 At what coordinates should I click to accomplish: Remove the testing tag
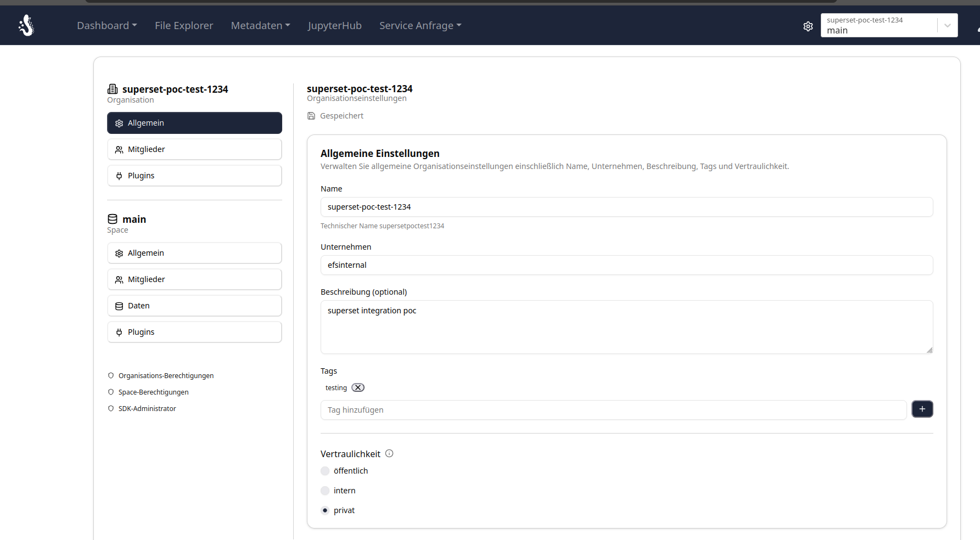click(358, 387)
